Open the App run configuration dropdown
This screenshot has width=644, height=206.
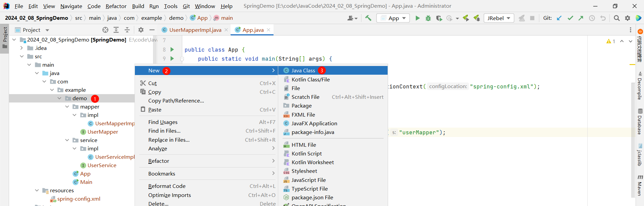[393, 18]
